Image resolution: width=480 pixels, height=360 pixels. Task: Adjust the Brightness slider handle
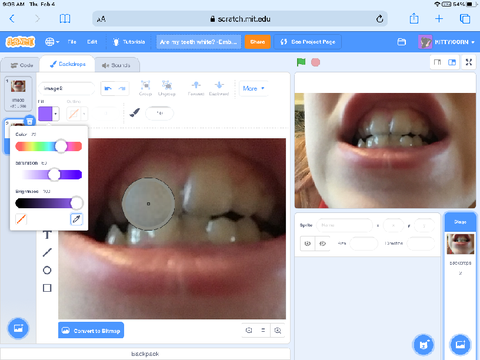click(77, 203)
